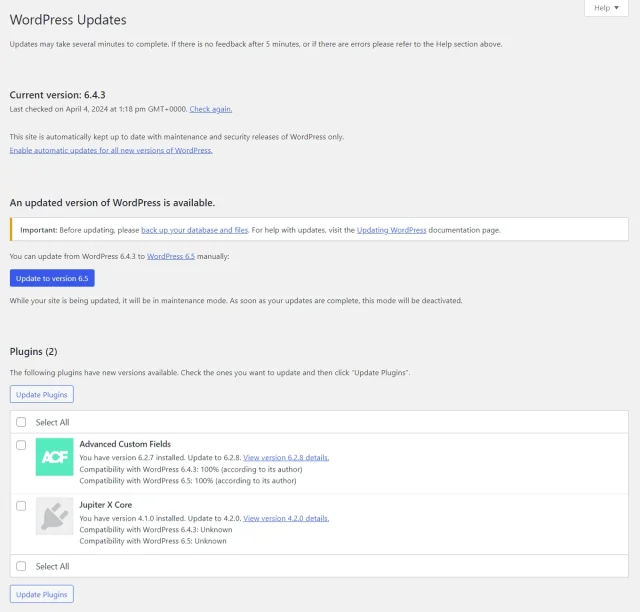
Task: Tick the bottom Select All checkbox
Action: tap(21, 566)
